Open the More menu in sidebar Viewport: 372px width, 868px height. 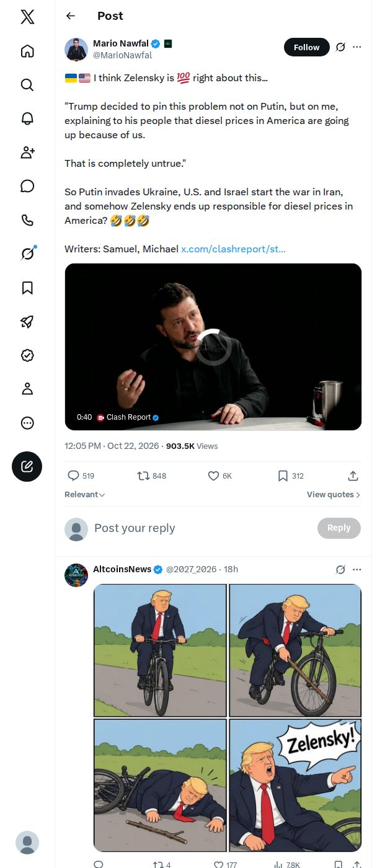tap(27, 423)
